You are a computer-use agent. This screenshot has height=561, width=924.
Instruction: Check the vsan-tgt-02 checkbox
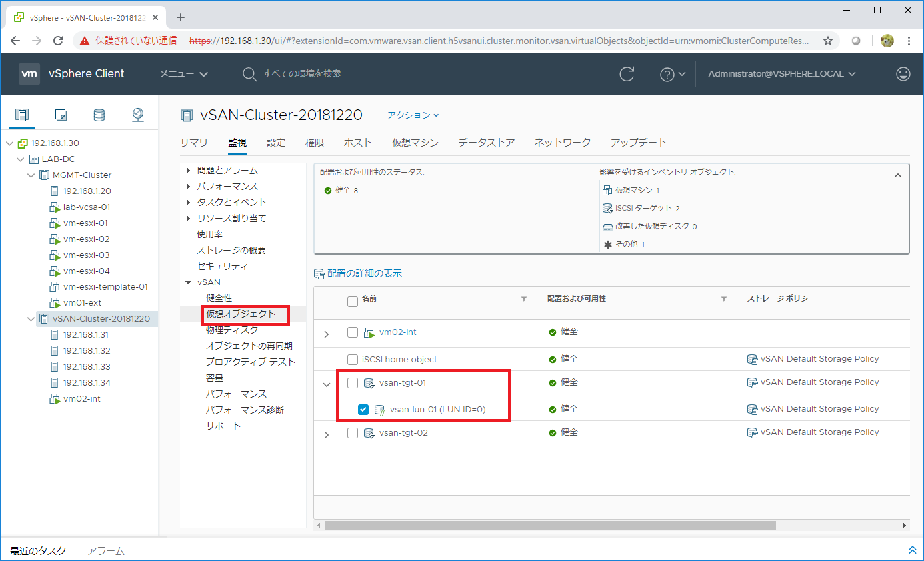pyautogui.click(x=353, y=433)
